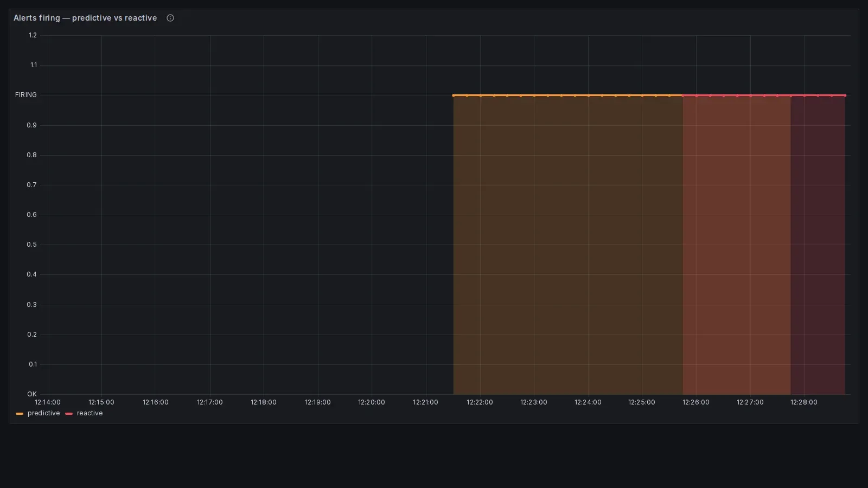Image resolution: width=868 pixels, height=488 pixels.
Task: Click the 12:18:00 time axis label
Action: click(x=264, y=402)
